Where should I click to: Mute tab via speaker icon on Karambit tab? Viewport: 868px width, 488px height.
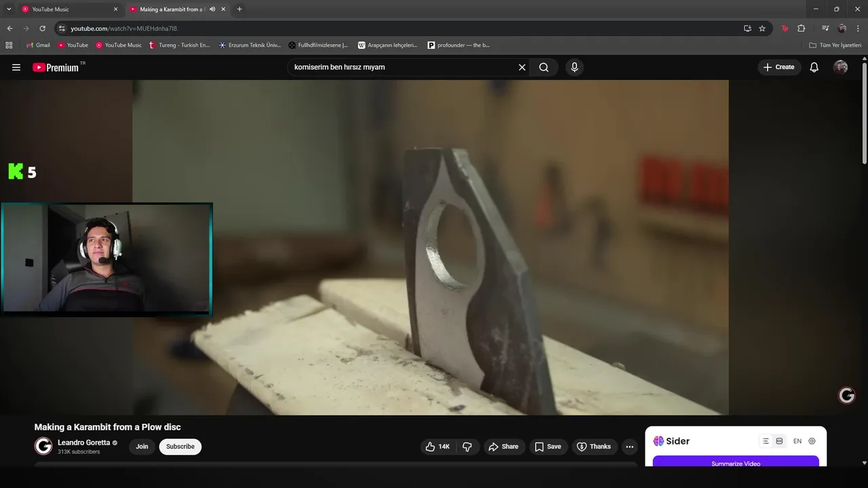coord(212,9)
